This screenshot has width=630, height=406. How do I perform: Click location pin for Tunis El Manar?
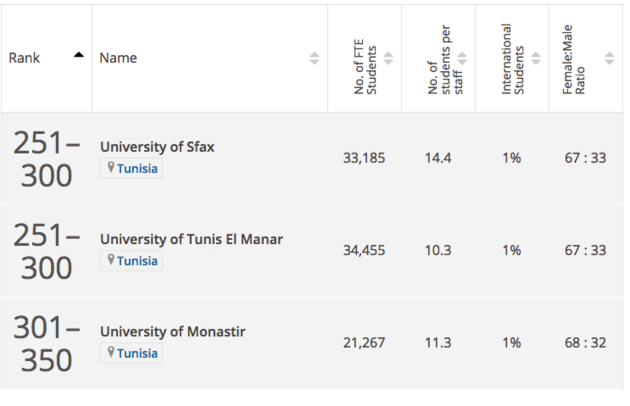[x=111, y=260]
